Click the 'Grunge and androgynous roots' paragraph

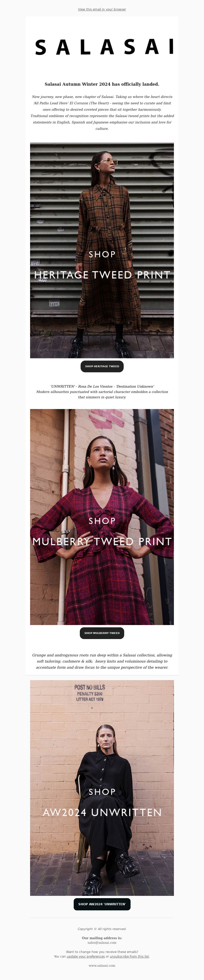click(x=102, y=661)
